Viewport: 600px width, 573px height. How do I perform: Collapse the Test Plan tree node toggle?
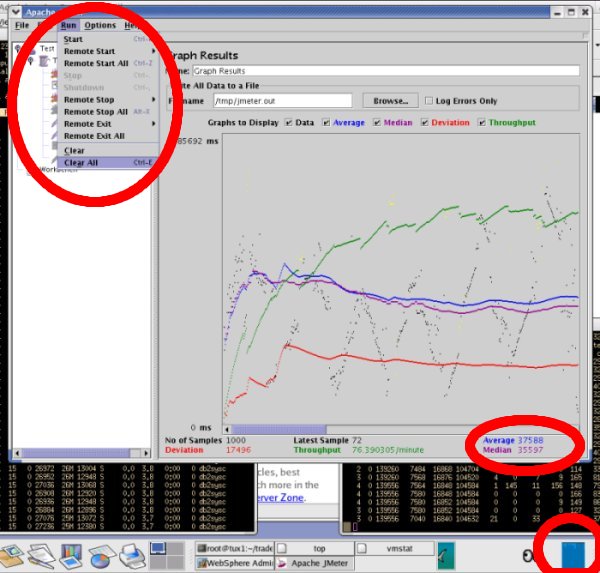(x=18, y=49)
